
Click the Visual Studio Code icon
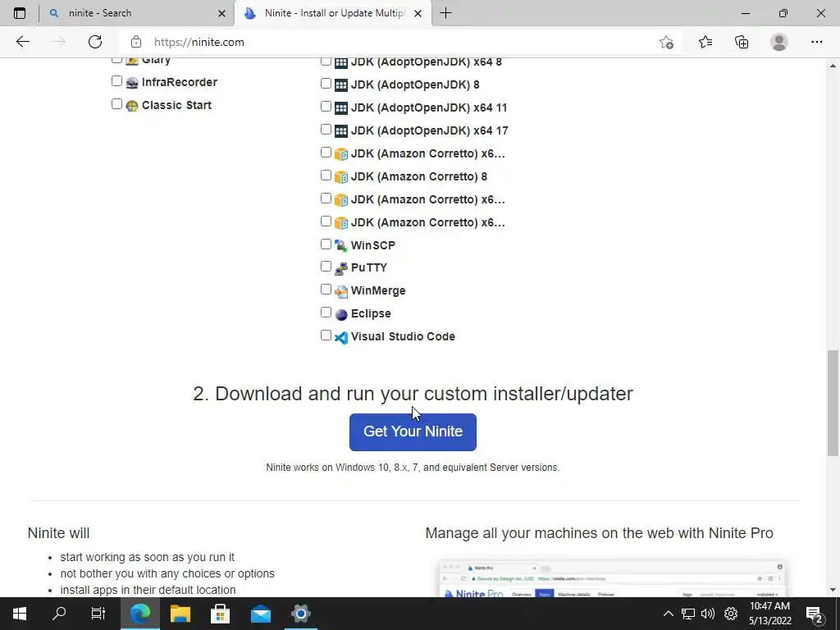[341, 337]
